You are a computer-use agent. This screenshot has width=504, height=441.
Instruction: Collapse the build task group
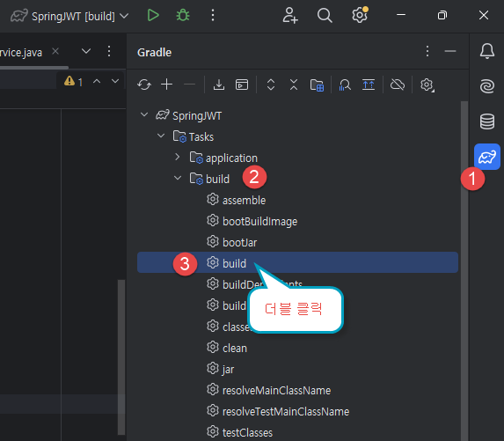coord(178,178)
